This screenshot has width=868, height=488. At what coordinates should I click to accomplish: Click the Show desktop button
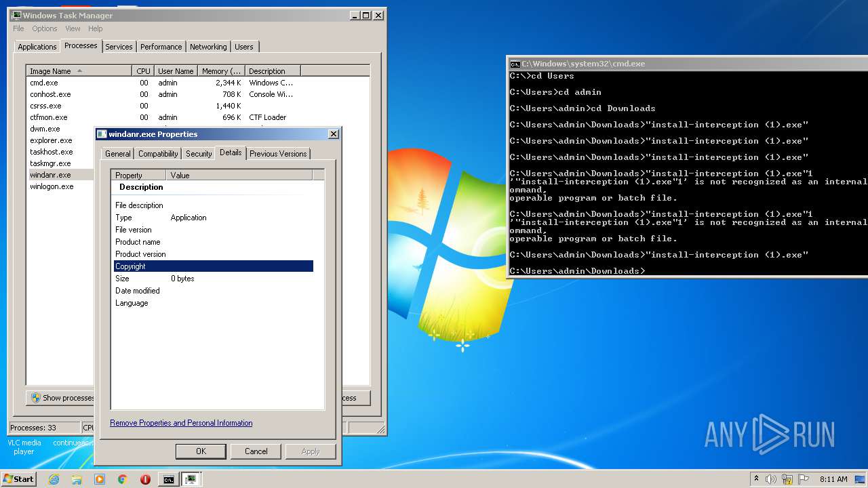[861, 479]
